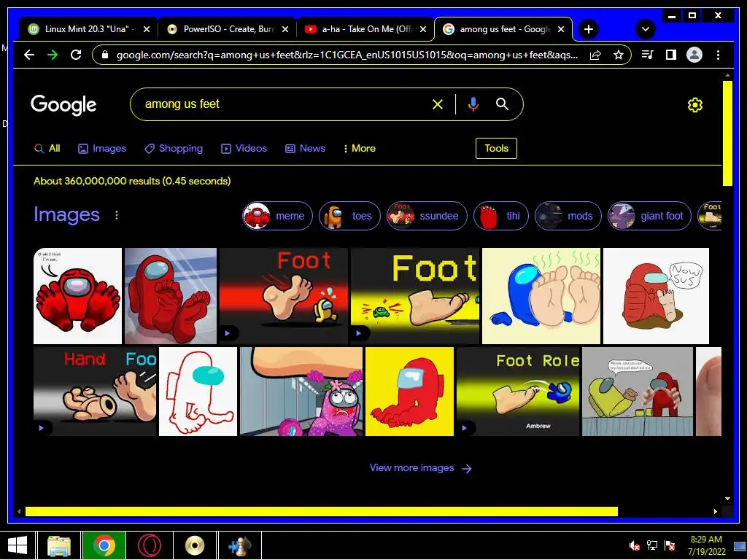This screenshot has height=560, width=747.
Task: Click the Tools button
Action: click(496, 148)
